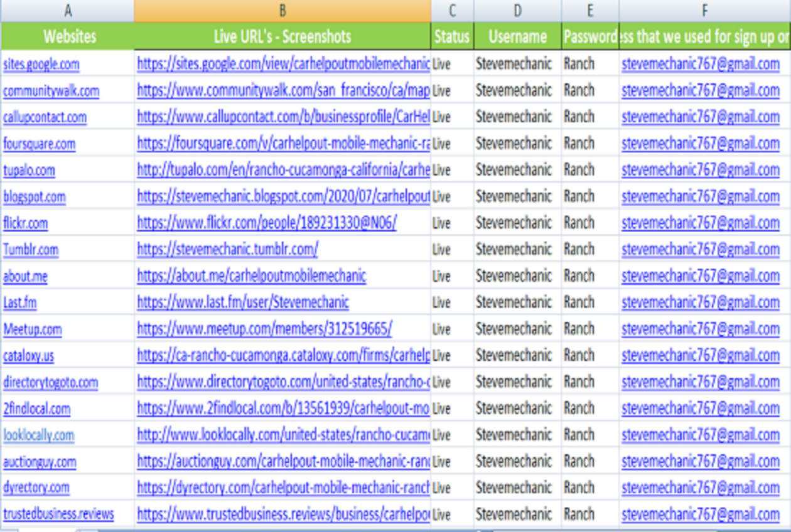Open the www.communitywalk.com san_francisco URL
Screen dimensions: 791x532
[x=284, y=91]
